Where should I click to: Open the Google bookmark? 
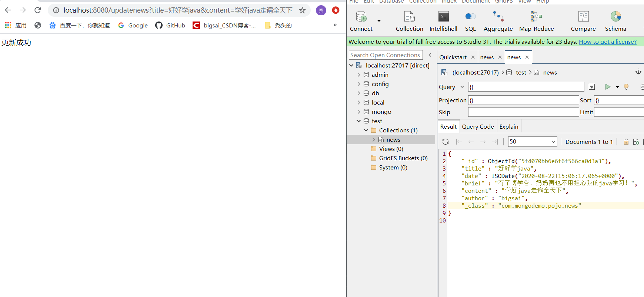133,25
